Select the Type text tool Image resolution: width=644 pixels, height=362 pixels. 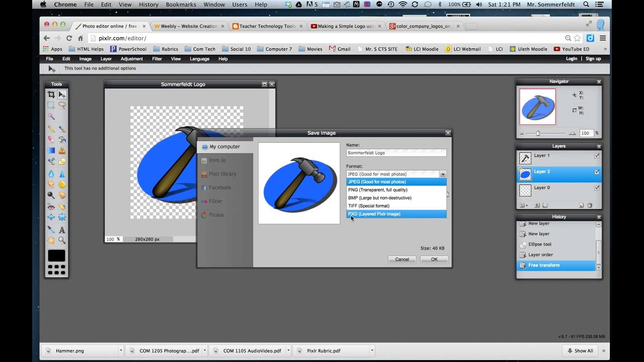[x=62, y=230]
